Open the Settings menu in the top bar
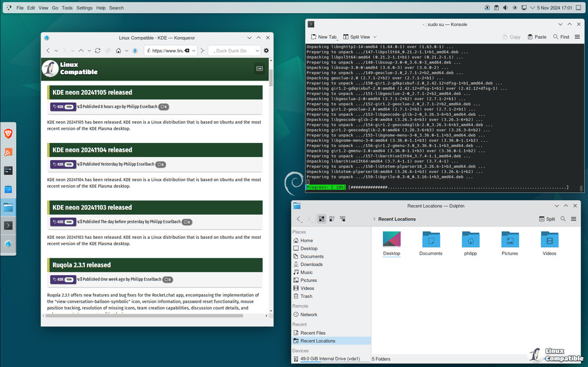588x367 pixels. (x=85, y=8)
